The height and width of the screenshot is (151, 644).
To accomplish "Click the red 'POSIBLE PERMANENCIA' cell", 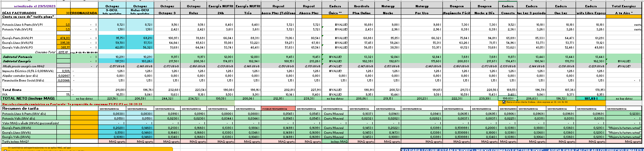I will [x=278, y=109].
